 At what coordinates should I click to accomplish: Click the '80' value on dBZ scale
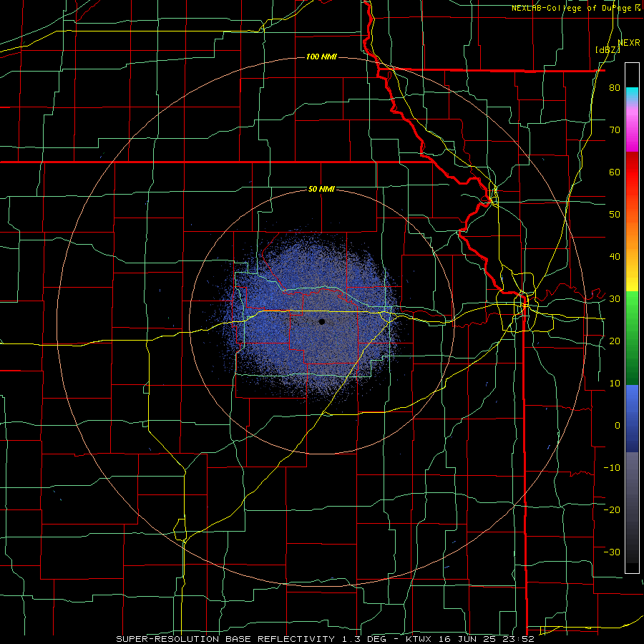[615, 88]
